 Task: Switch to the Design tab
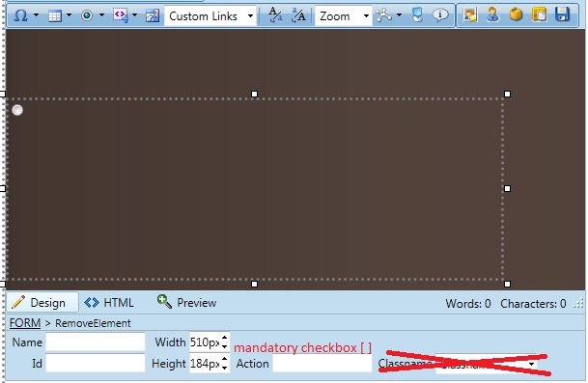42,302
